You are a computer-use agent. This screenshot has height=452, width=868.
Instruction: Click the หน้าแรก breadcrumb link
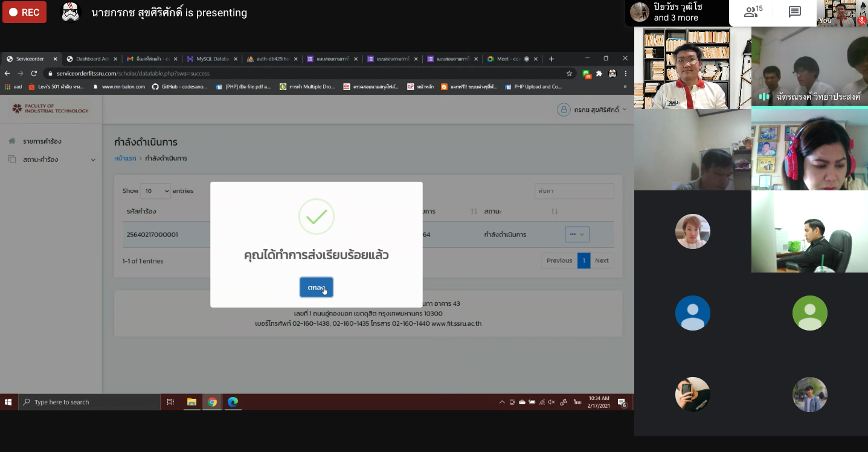(x=125, y=158)
